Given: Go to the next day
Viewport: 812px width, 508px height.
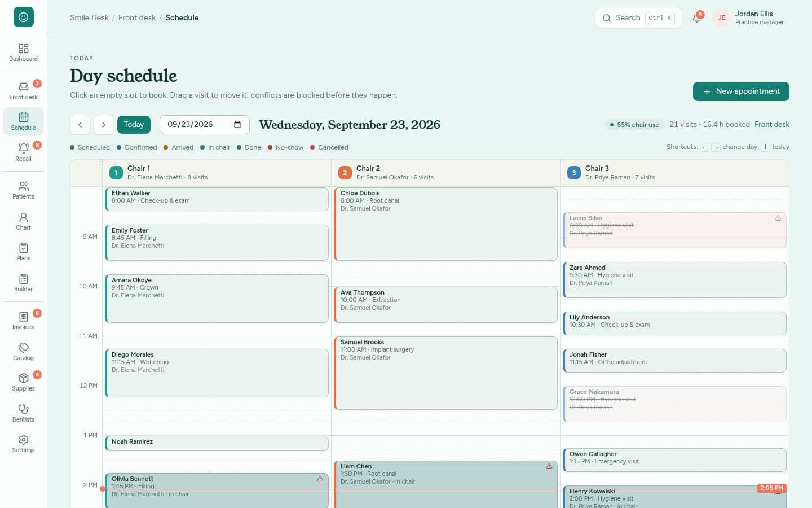Looking at the screenshot, I should tap(104, 125).
